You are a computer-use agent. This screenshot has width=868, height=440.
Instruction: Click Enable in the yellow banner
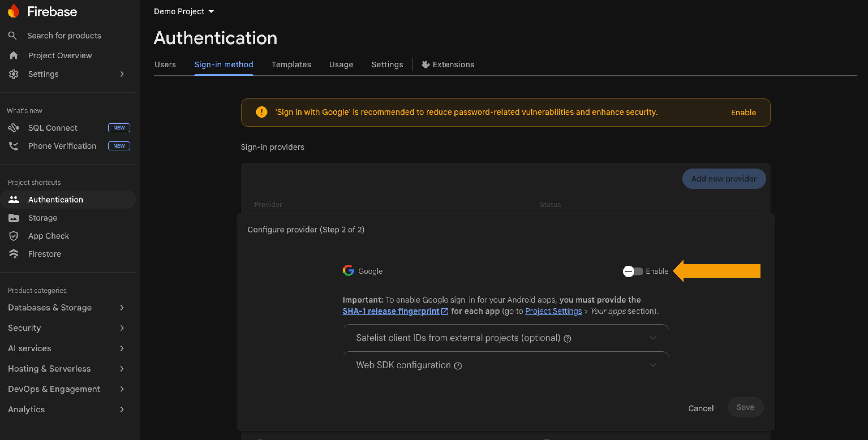[x=743, y=113]
